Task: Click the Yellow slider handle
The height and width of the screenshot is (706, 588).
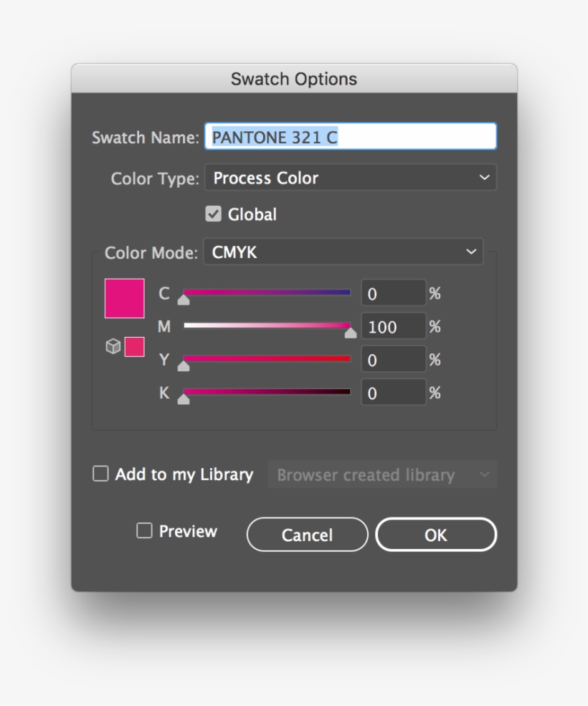Action: point(184,366)
